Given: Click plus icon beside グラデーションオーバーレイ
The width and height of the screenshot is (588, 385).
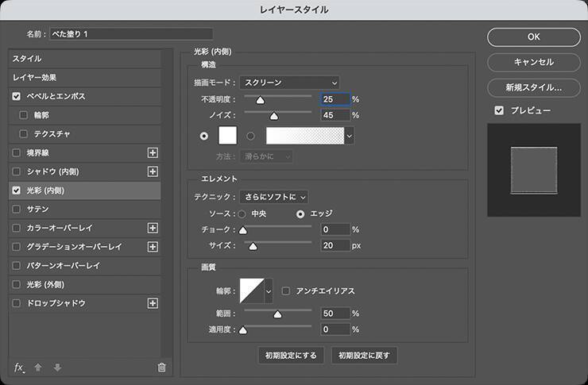Looking at the screenshot, I should tap(153, 246).
